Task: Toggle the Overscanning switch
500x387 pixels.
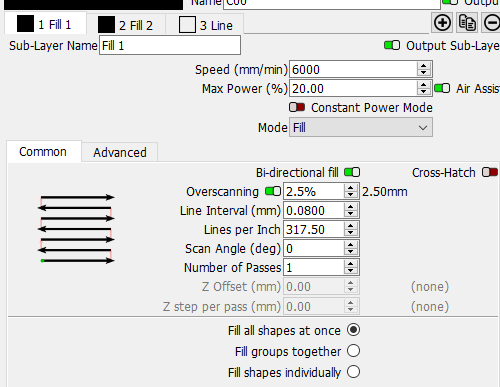Action: [x=273, y=191]
